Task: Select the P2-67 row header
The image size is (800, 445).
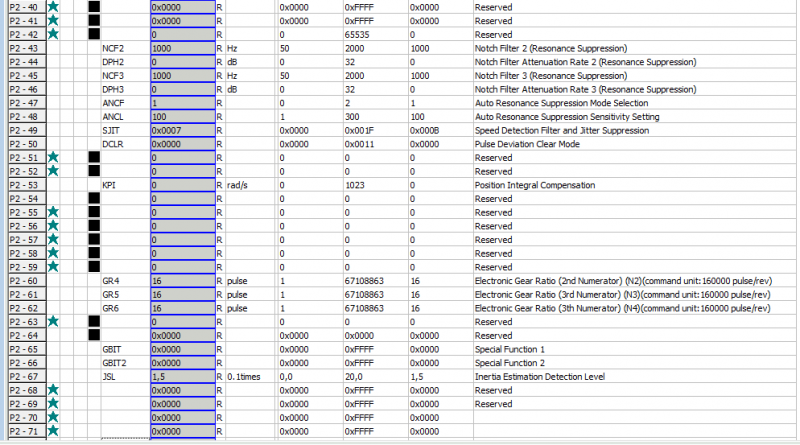Action: [x=23, y=377]
